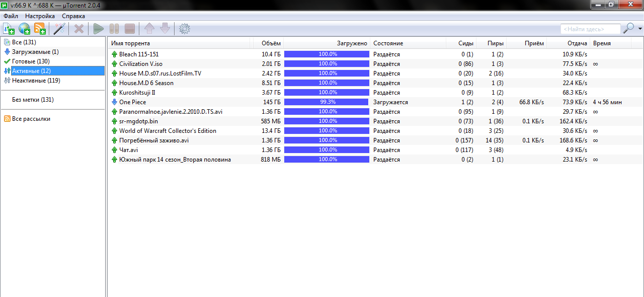Click Чат.avi 100% progress bar

(327, 150)
